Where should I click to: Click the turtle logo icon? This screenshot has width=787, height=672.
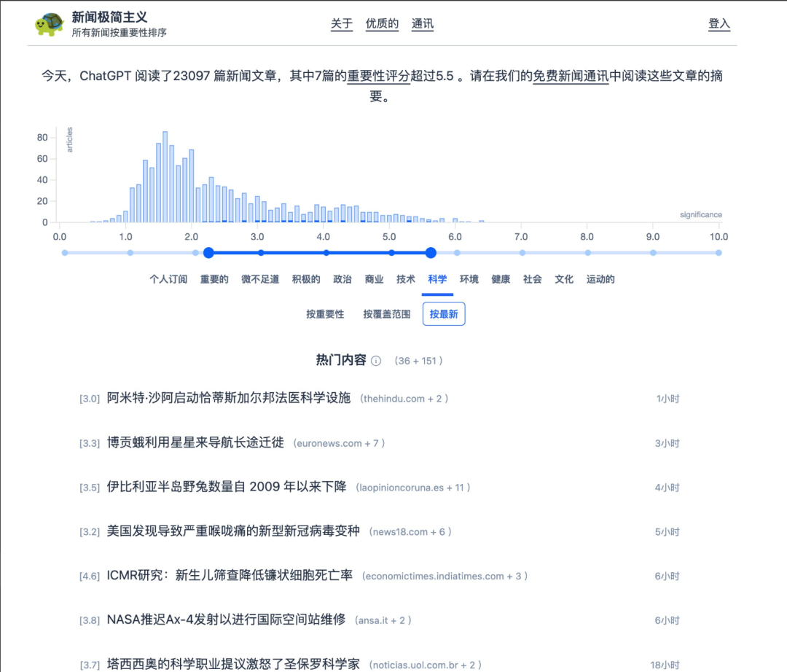[x=50, y=23]
